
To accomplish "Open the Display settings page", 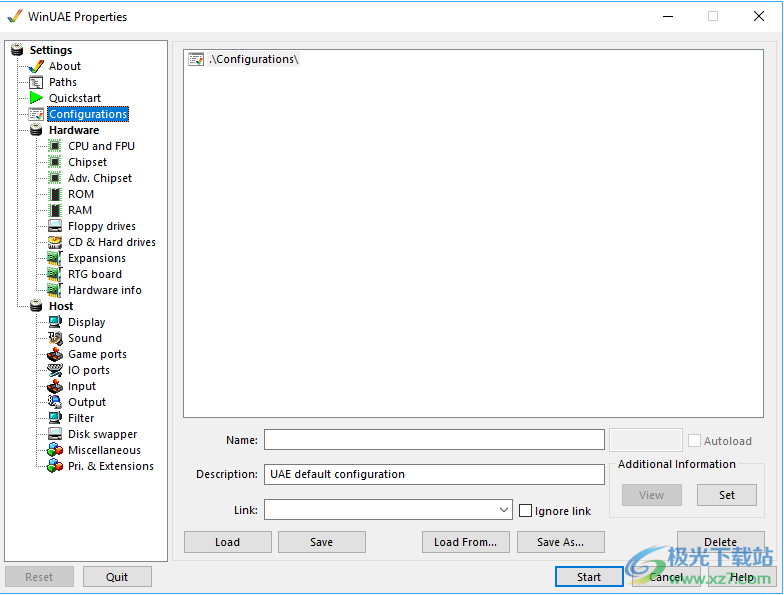I will (86, 322).
